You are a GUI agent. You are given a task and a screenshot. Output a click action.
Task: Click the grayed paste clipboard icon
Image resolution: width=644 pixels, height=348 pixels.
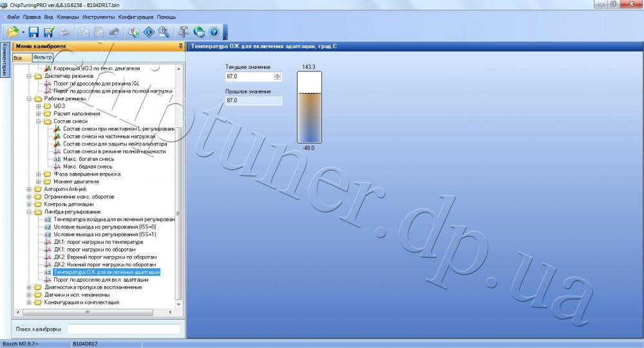tap(99, 32)
